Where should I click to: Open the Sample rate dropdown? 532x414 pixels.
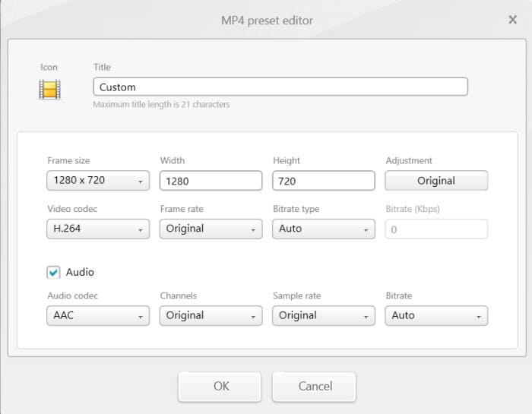(323, 316)
